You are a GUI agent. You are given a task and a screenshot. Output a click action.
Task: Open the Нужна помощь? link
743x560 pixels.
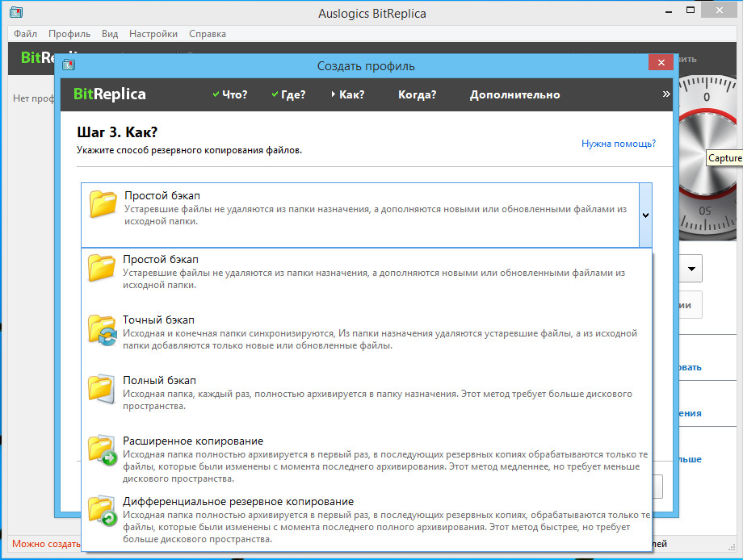click(x=619, y=144)
